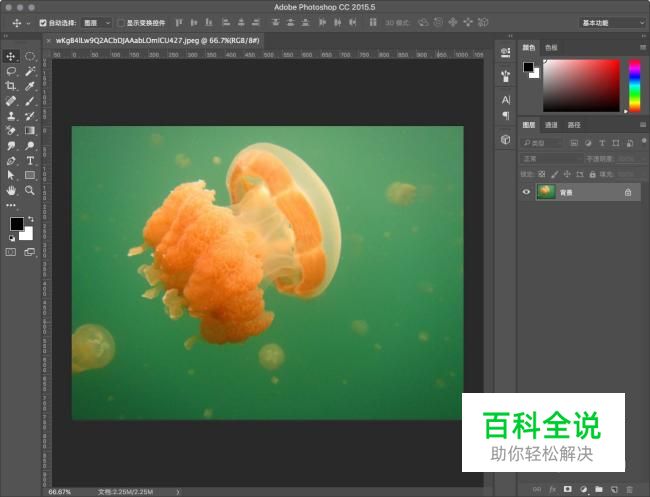Select the Zoom tool in toolbar
Viewport: 650px width, 497px height.
30,189
